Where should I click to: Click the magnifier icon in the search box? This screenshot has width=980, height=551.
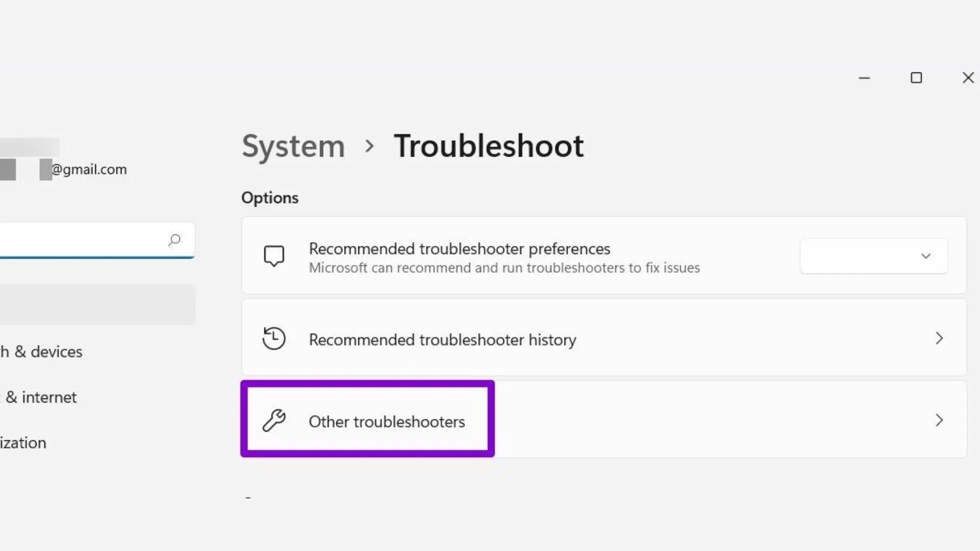(175, 240)
